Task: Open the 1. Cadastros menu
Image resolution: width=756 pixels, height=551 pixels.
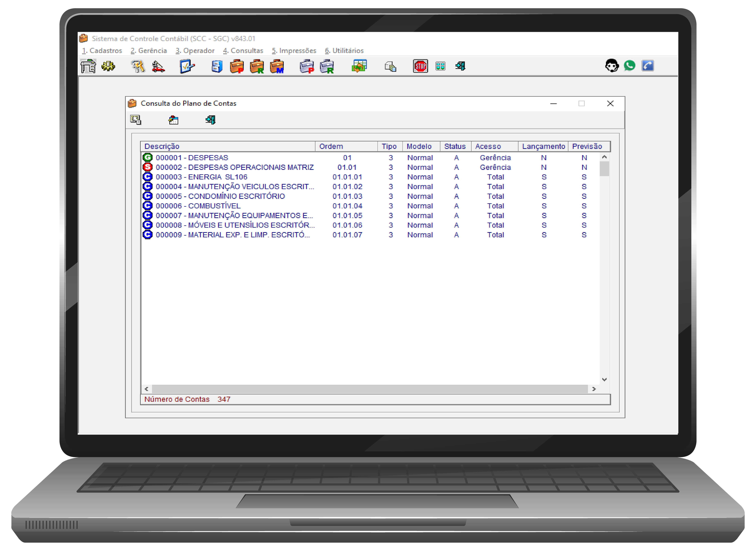Action: point(102,51)
